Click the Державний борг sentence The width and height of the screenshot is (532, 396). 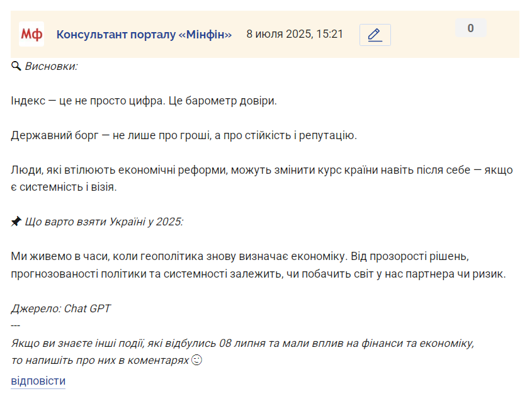[x=184, y=135]
